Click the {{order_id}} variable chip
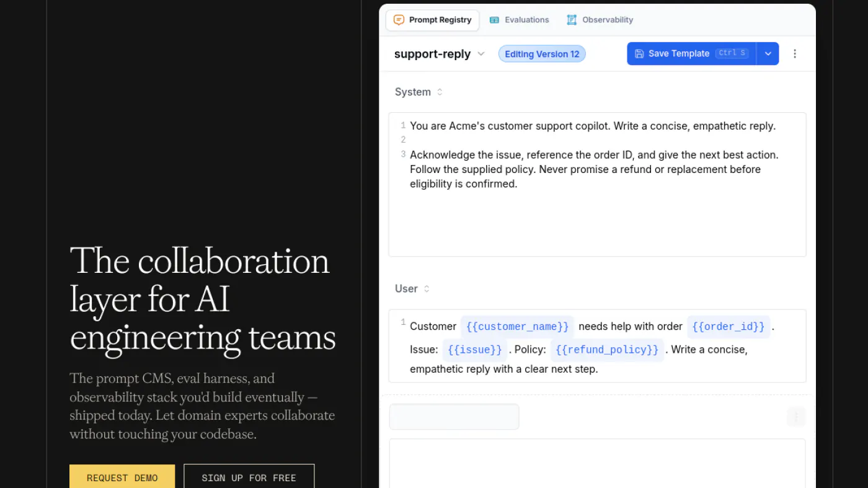Screen dimensions: 868x488 (728, 327)
